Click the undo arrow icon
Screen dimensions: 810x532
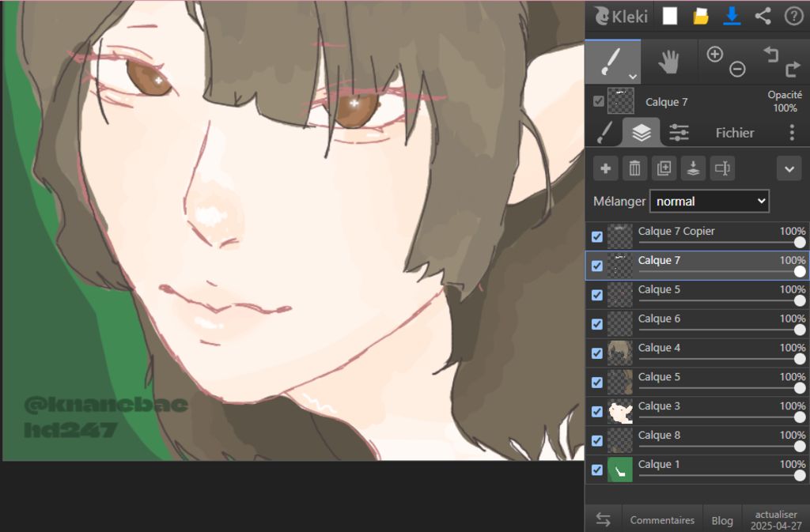coord(771,54)
